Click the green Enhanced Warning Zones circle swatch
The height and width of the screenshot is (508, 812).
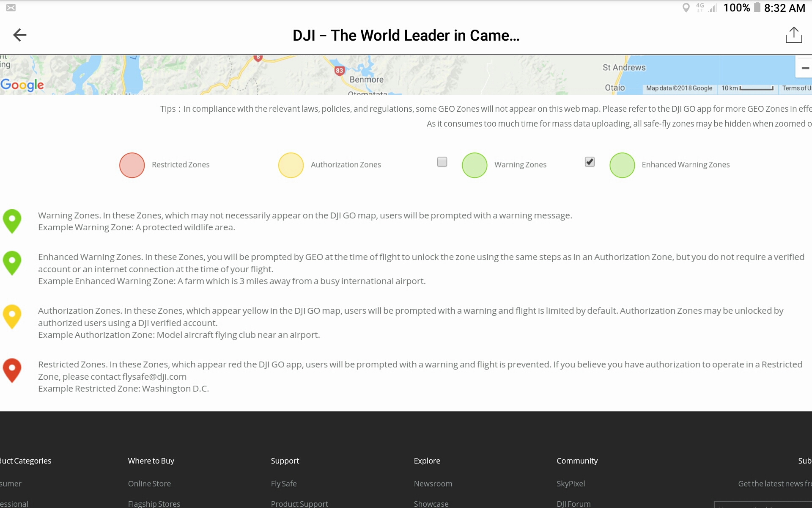pyautogui.click(x=622, y=165)
